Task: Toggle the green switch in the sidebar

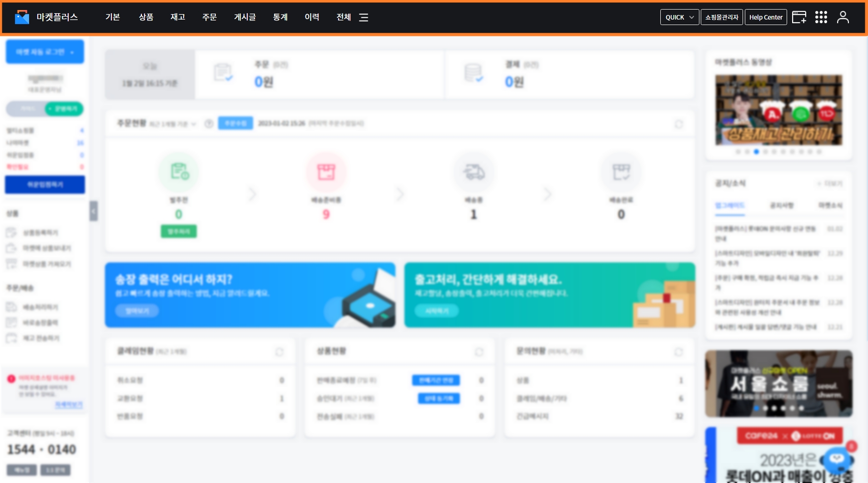Action: (x=64, y=109)
